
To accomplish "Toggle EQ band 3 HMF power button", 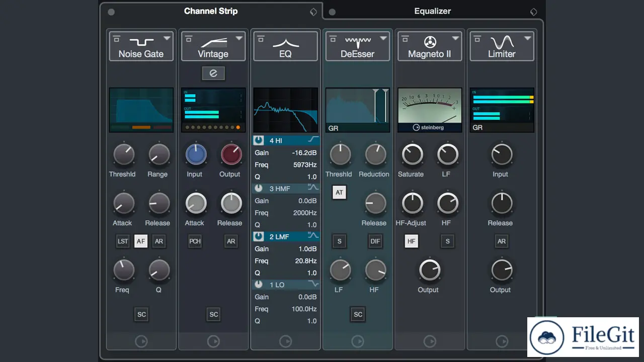I will click(259, 189).
